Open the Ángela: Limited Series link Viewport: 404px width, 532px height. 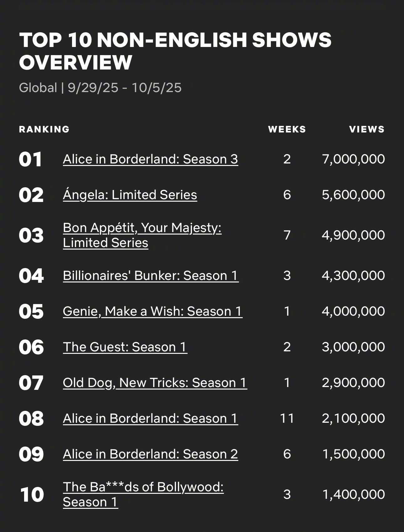[x=130, y=195]
